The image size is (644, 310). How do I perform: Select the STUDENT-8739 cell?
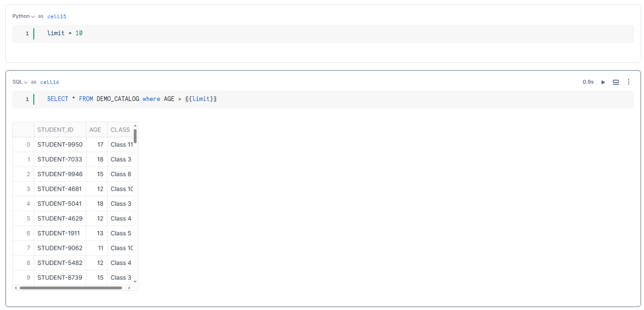(60, 278)
